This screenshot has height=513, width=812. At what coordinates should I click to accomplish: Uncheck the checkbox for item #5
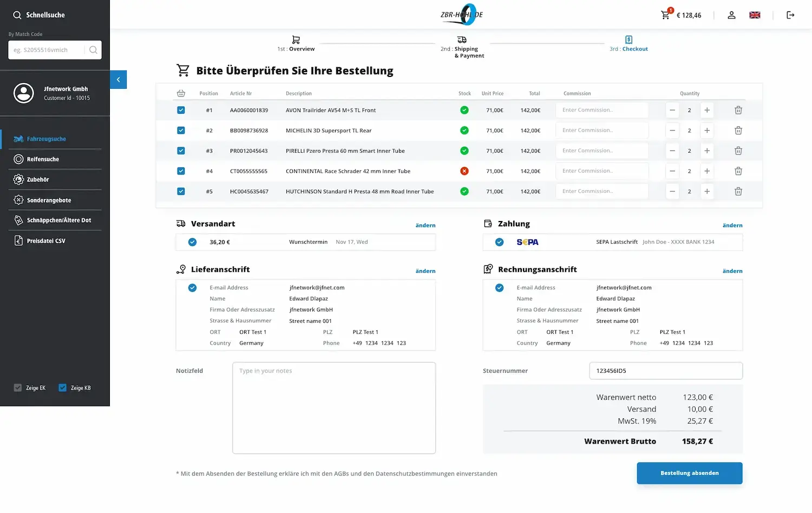(181, 191)
